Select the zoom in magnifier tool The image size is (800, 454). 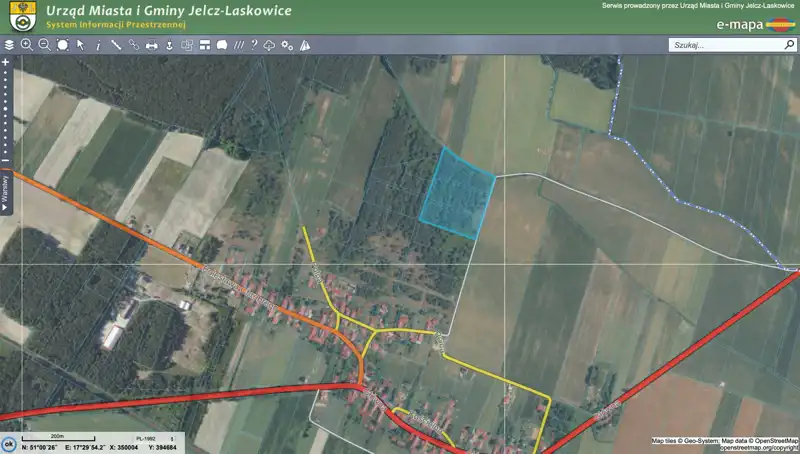point(27,45)
